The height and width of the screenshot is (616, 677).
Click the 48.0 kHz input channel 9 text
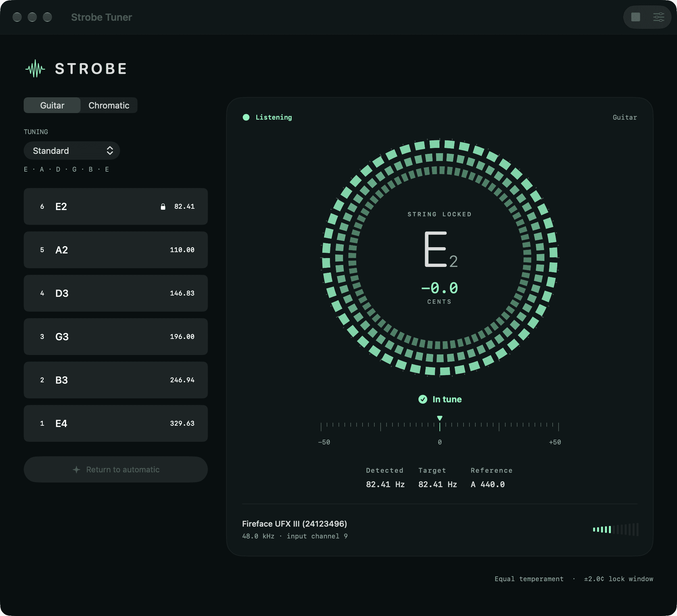coord(295,536)
